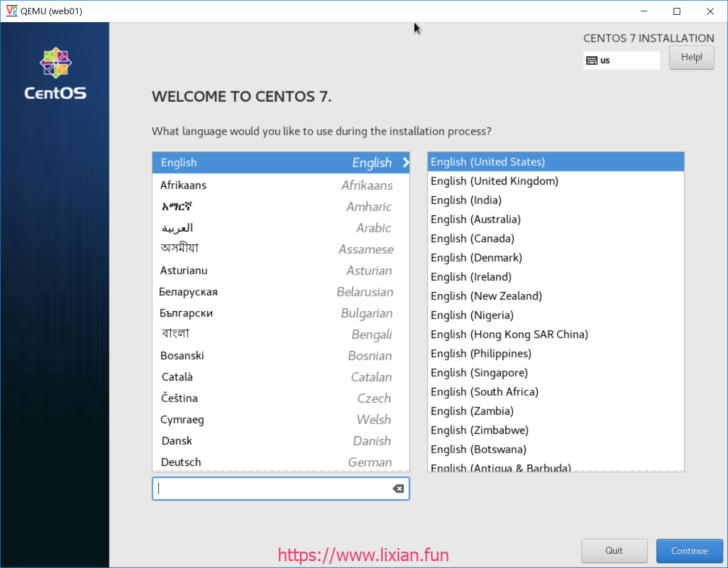Select Dansk language
The width and height of the screenshot is (728, 568).
(281, 441)
